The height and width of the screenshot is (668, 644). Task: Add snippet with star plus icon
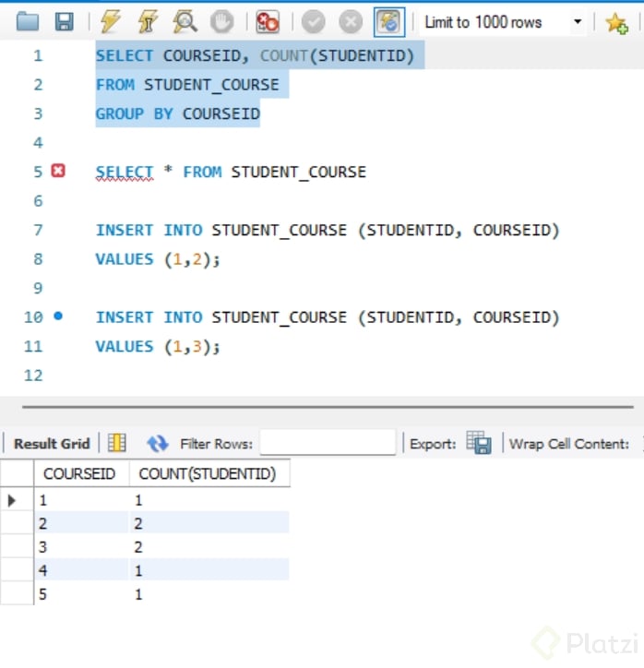tap(616, 22)
